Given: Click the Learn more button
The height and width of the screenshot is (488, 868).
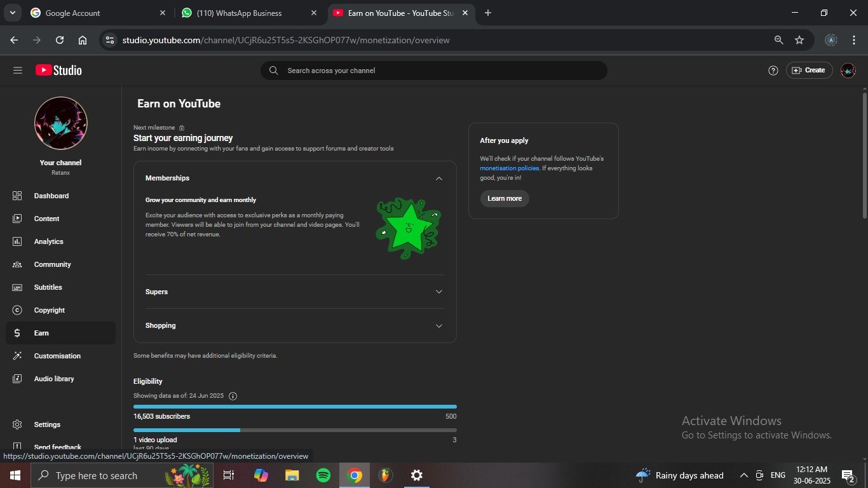Looking at the screenshot, I should [505, 198].
